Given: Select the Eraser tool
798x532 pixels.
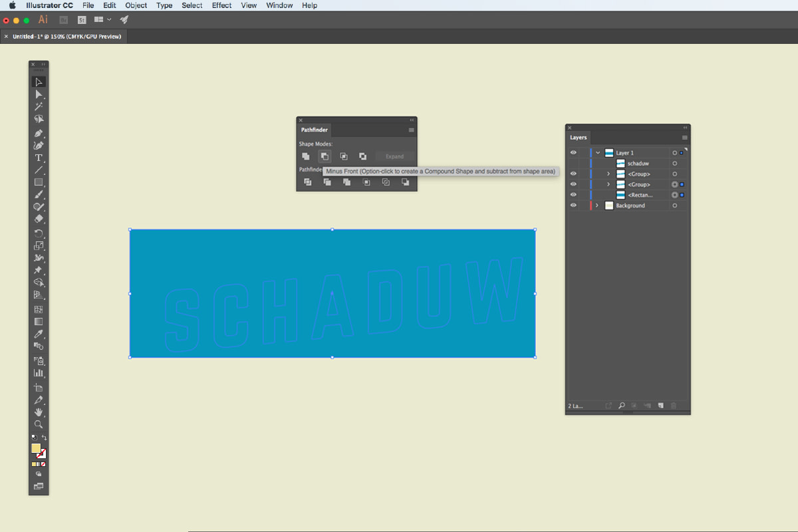Looking at the screenshot, I should [39, 219].
